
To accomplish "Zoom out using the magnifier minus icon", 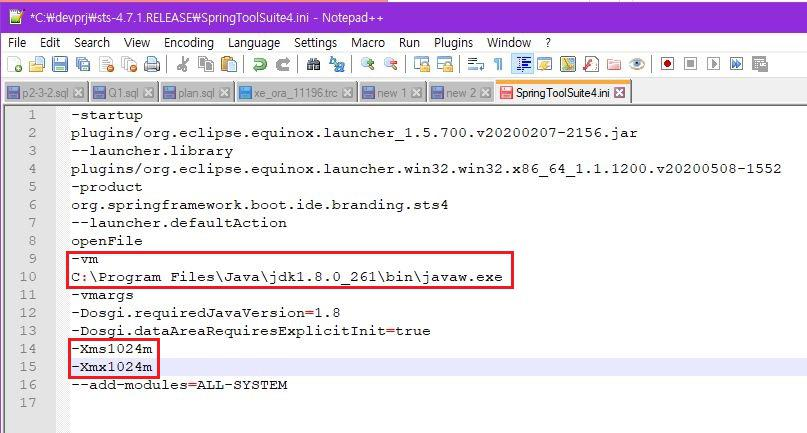I will click(x=391, y=64).
